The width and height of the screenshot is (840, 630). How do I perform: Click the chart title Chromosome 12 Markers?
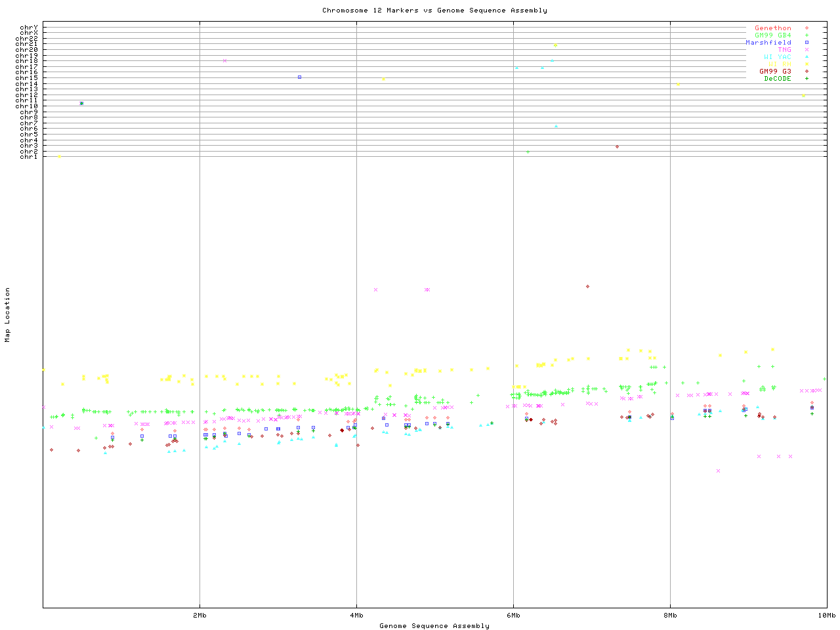coord(434,10)
